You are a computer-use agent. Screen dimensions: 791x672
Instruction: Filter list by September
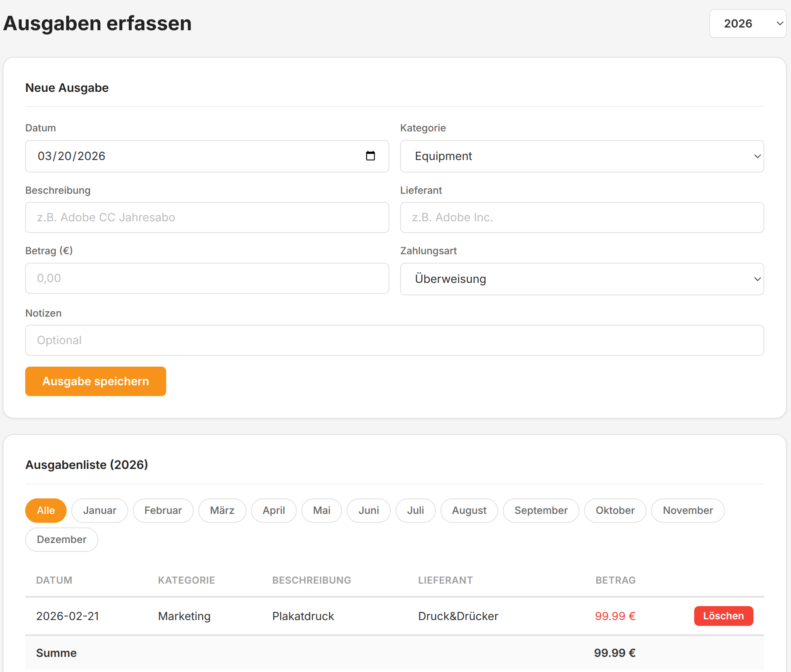pyautogui.click(x=541, y=510)
